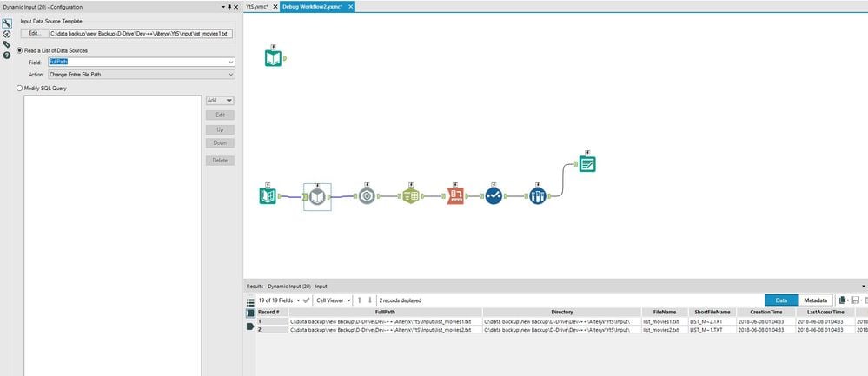Show the input anchor results icon

[250, 313]
